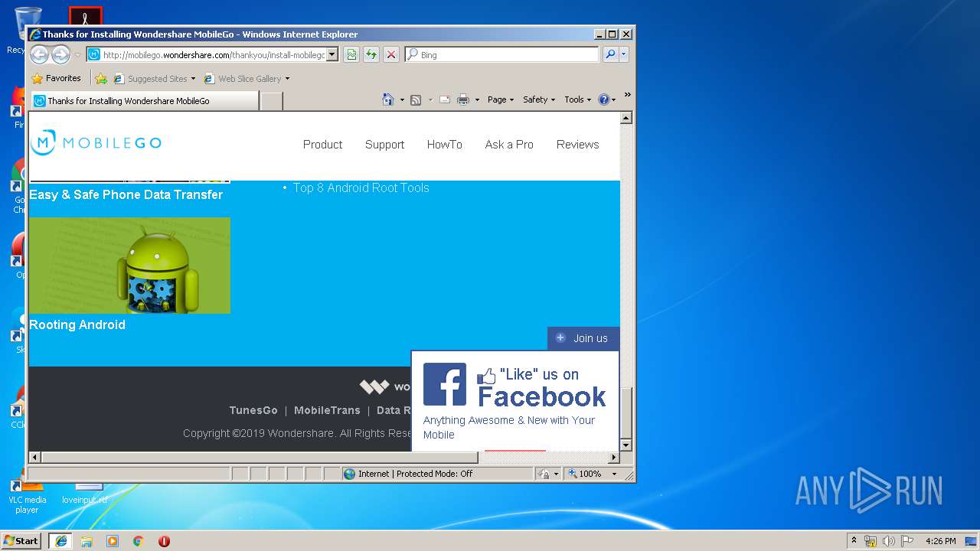Open the search provider dropdown arrow
Screen dimensions: 980x551
(624, 55)
